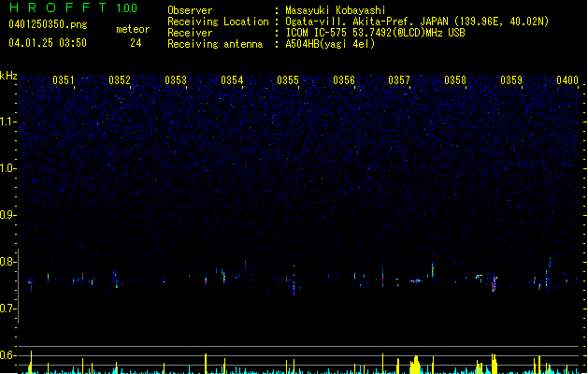Click time marker 0355

[288, 80]
